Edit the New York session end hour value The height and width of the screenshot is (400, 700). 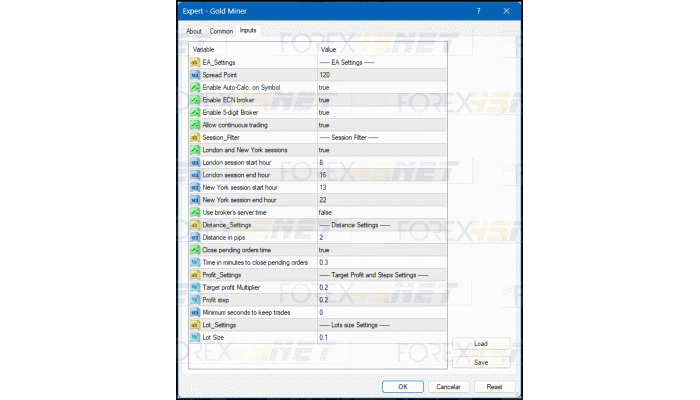(380, 200)
